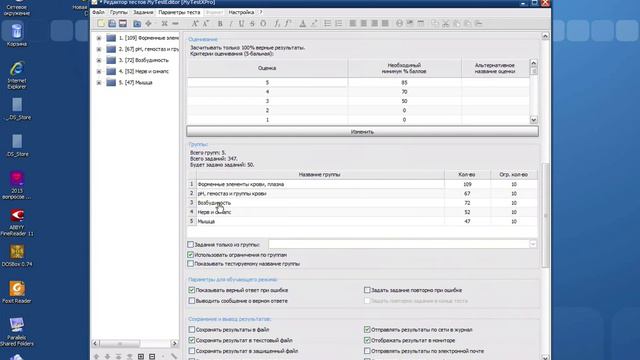Toggle 'Отображать результат в мониторе' checkbox
640x360 pixels.
click(x=367, y=340)
